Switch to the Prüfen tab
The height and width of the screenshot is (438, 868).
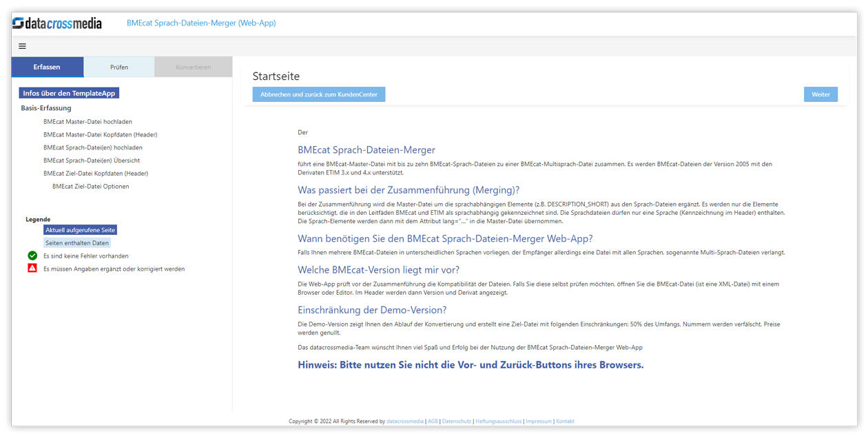[x=119, y=67]
